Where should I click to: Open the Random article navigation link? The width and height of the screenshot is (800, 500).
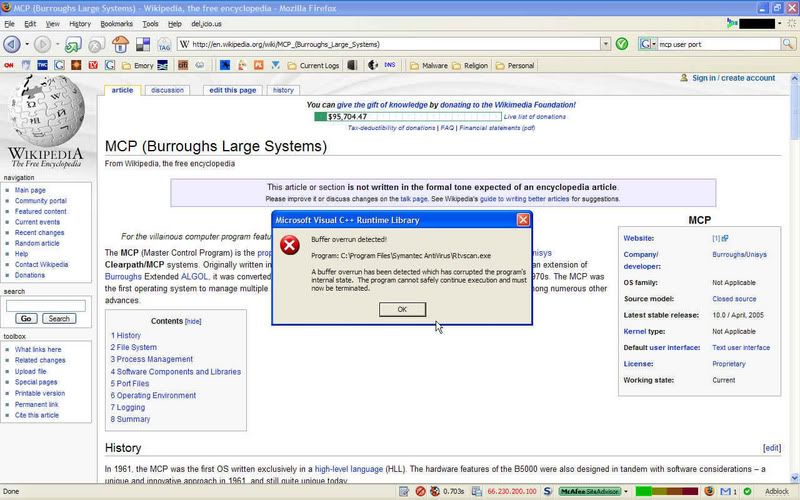pos(37,243)
